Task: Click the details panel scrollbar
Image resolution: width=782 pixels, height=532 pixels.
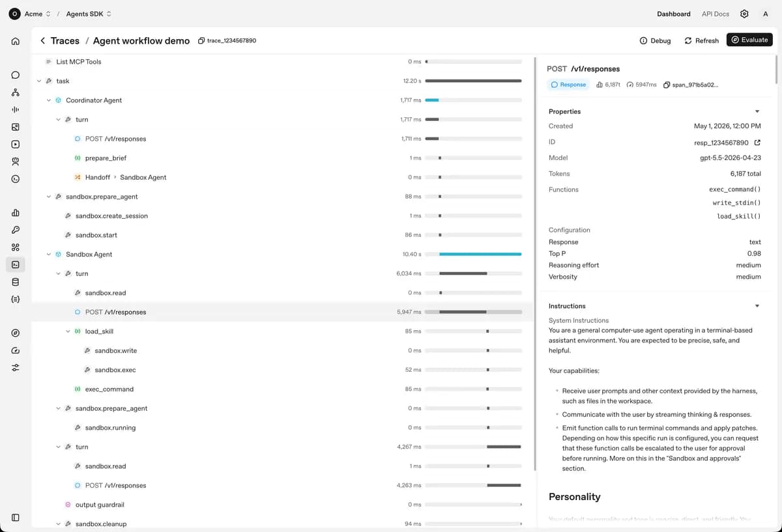Action: [x=776, y=68]
